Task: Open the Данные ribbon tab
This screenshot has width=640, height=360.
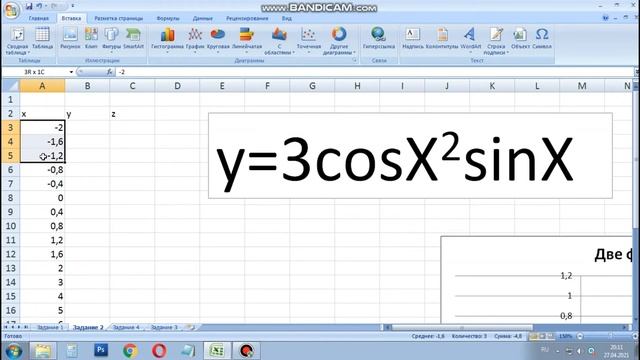Action: click(x=202, y=18)
